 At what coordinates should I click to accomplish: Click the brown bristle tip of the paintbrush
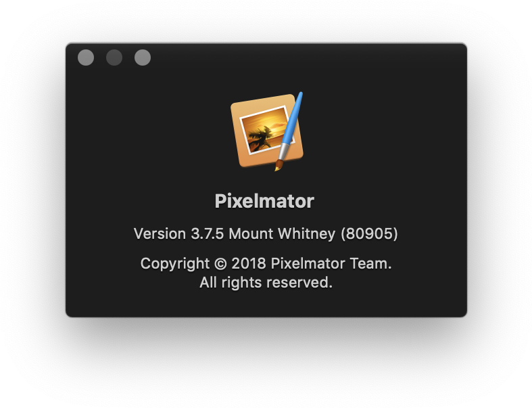279,166
